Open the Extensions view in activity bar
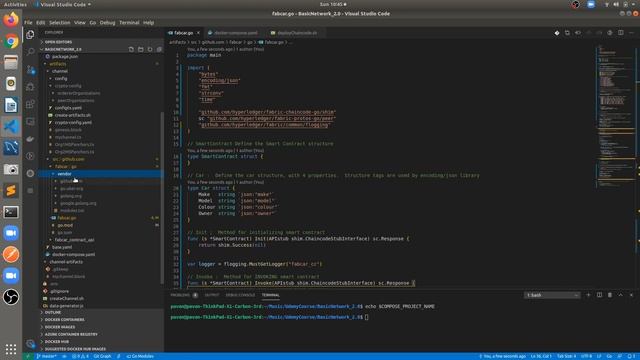Screen dimensions: 640x360 30,104
